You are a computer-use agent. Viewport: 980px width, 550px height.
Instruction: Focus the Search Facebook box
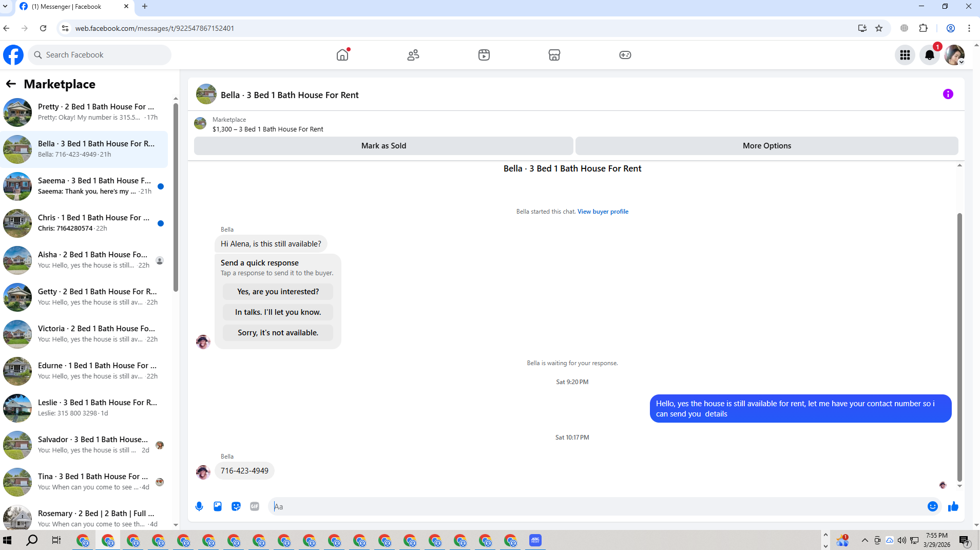(x=100, y=55)
